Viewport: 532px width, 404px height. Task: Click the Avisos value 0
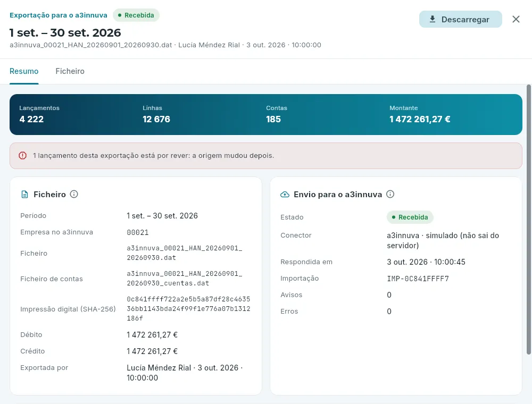click(x=389, y=295)
